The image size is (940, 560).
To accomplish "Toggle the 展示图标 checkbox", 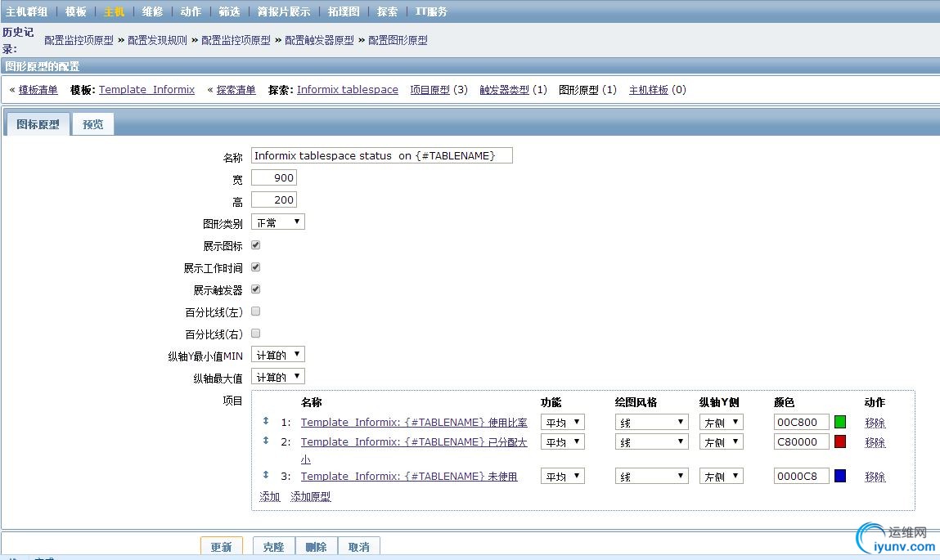I will pos(255,245).
